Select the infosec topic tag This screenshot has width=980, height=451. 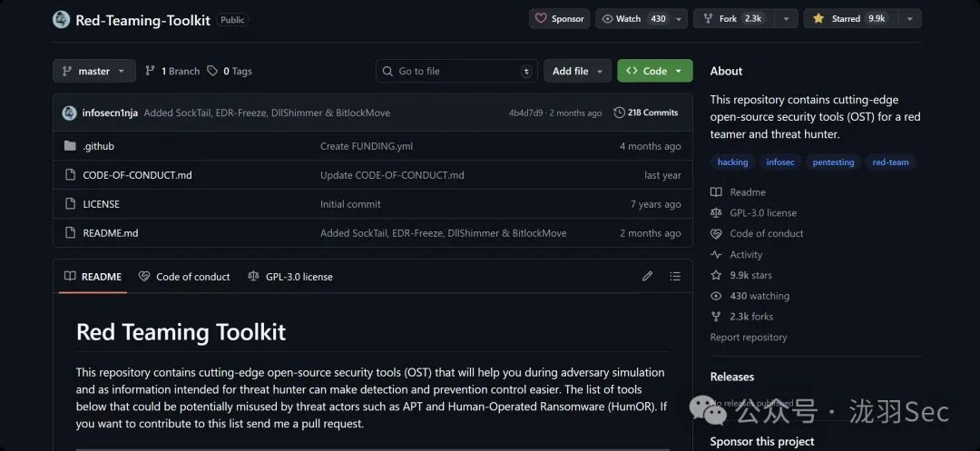click(x=780, y=162)
